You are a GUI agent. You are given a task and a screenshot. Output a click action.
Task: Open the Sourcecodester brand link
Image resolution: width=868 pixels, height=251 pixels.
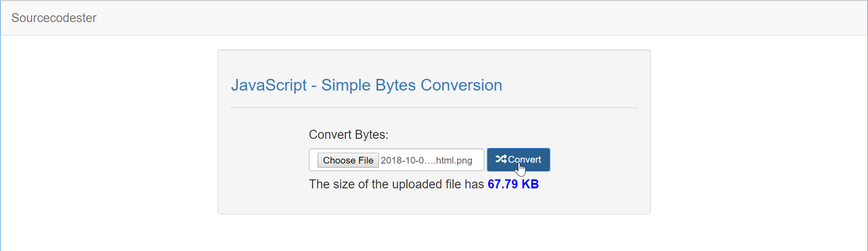[54, 18]
